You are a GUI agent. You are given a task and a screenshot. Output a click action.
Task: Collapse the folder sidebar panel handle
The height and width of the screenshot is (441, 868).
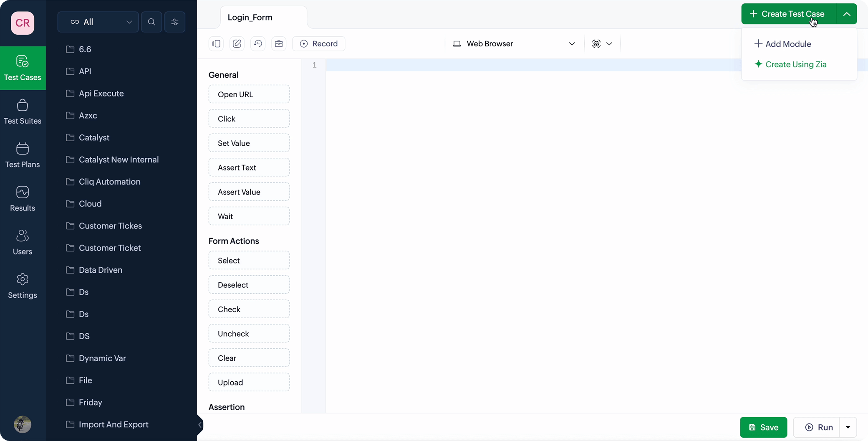(x=200, y=425)
